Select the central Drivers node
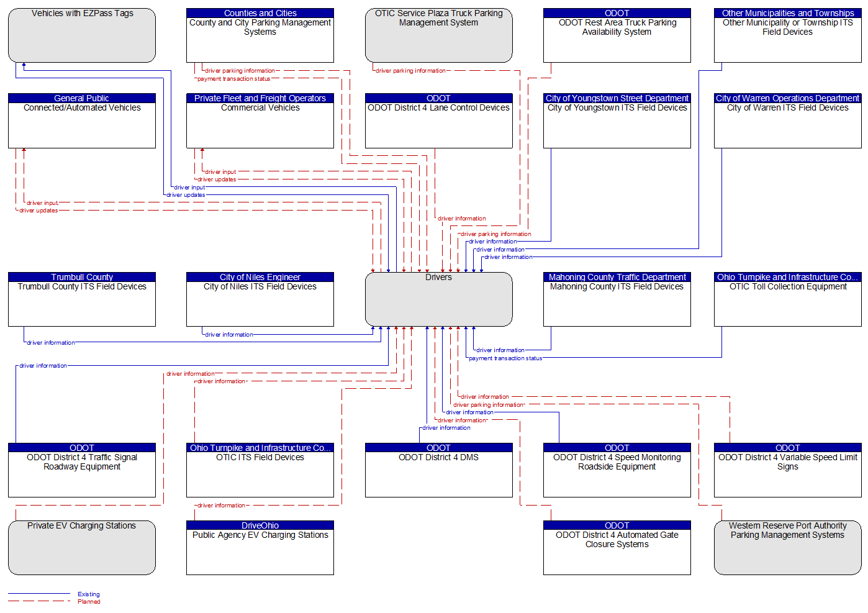Viewport: 868px width, 613px height. point(438,299)
